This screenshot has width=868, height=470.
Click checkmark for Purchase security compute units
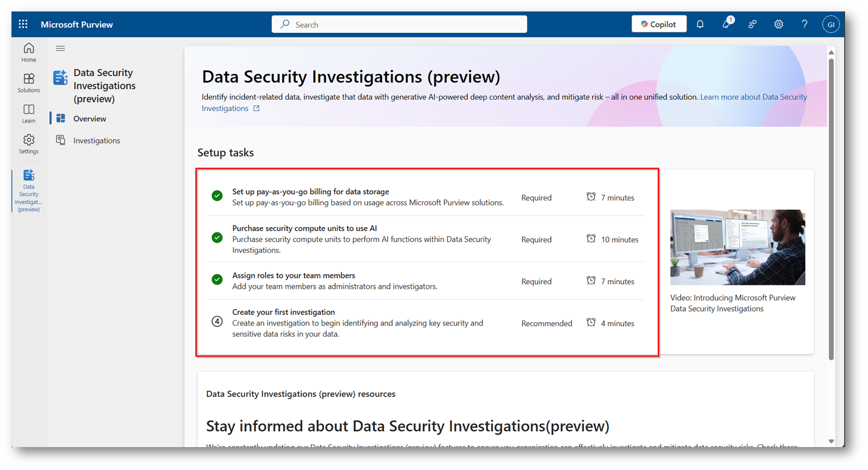[217, 237]
